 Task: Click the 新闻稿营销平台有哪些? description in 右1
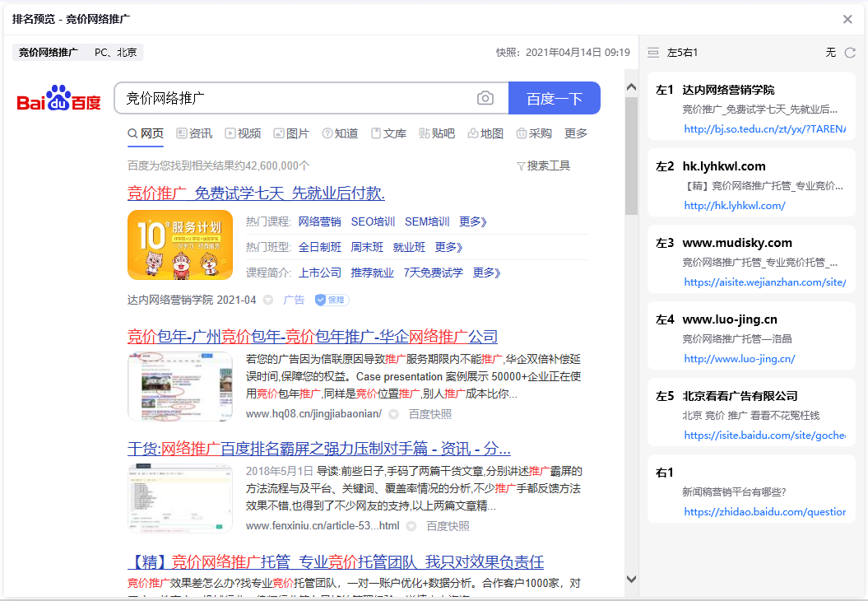pos(734,492)
